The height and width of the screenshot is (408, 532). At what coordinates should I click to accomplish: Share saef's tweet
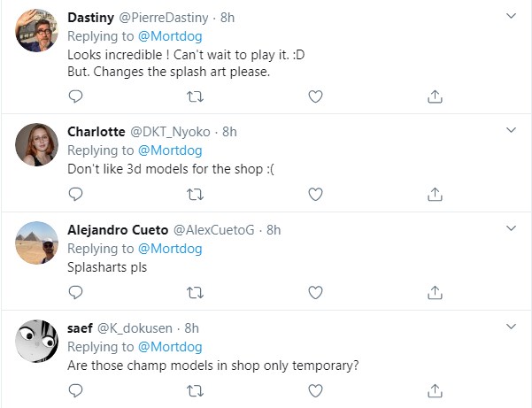tap(435, 390)
